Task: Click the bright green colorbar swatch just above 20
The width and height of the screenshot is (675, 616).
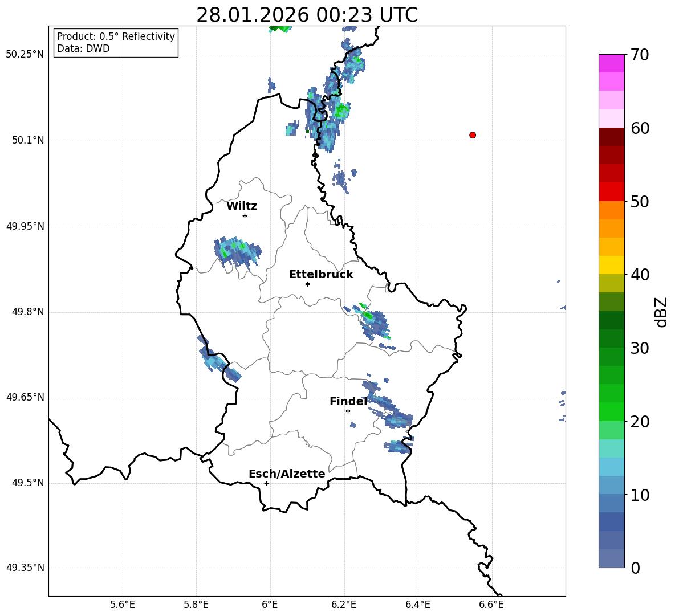Action: pos(611,411)
